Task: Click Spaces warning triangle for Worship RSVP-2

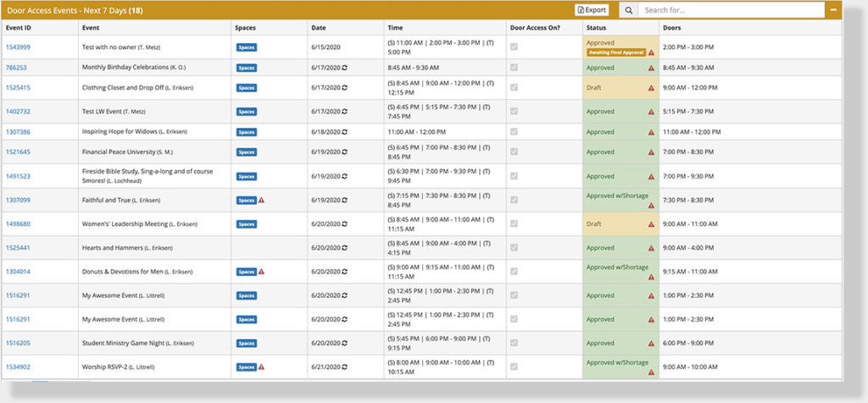Action: [x=261, y=367]
